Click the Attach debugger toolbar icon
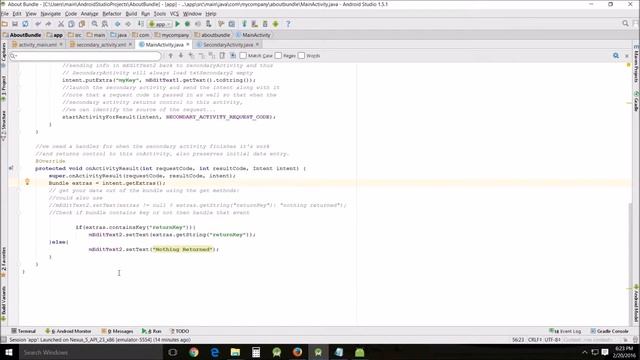This screenshot has height=360, width=640. [x=208, y=24]
